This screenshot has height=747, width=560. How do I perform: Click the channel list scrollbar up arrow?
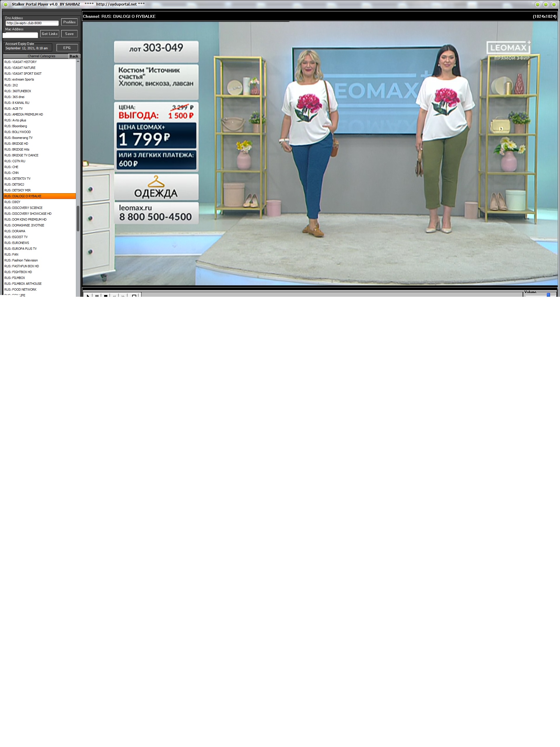point(78,61)
